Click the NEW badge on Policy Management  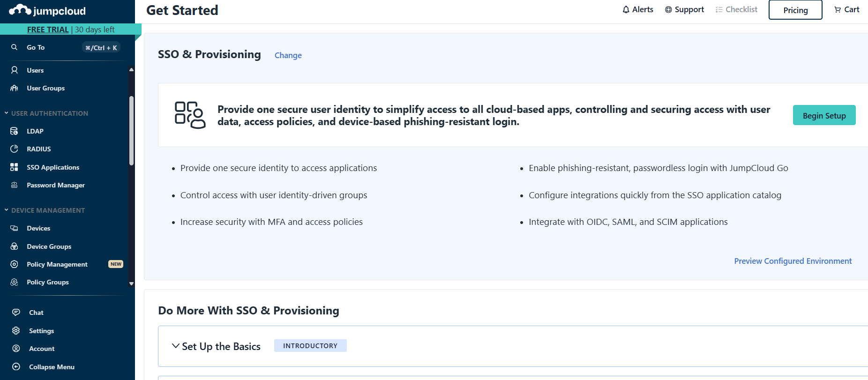click(x=116, y=264)
